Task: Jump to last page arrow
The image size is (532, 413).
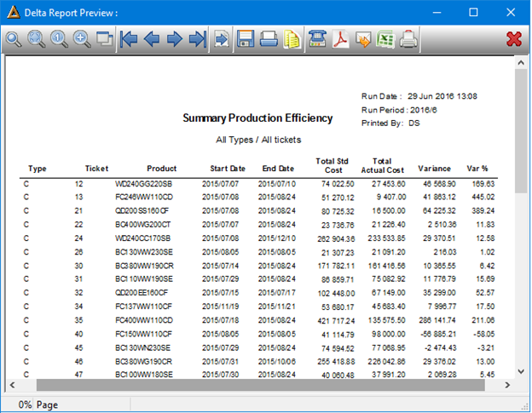Action: click(x=198, y=39)
